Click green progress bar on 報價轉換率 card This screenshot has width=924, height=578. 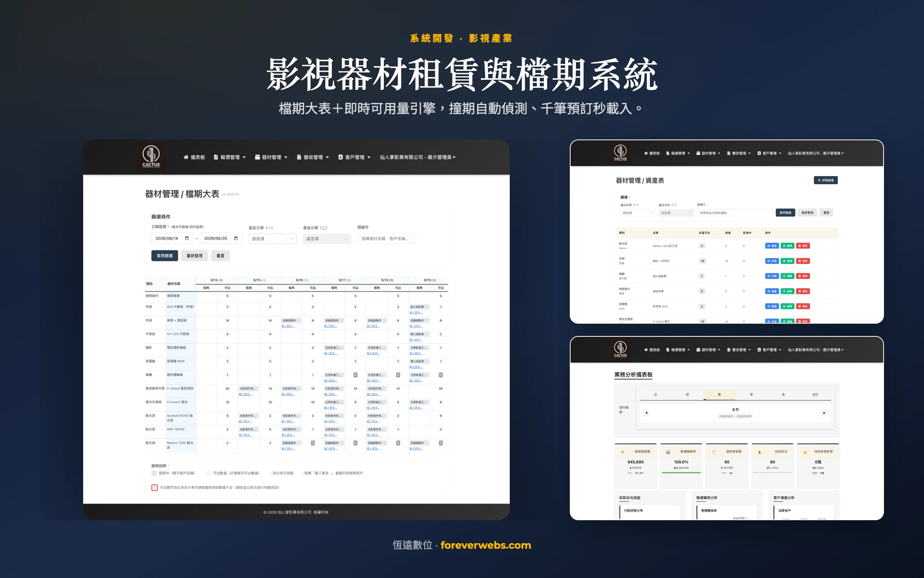[681, 472]
